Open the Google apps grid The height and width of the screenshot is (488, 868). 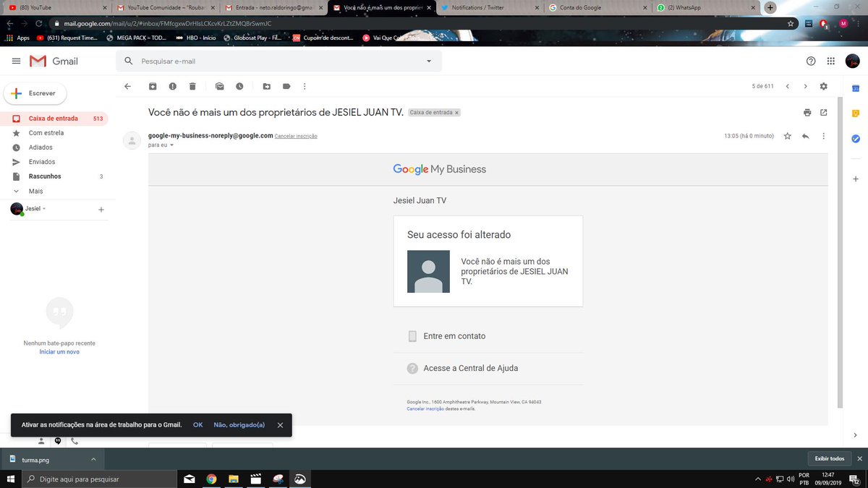coord(831,61)
